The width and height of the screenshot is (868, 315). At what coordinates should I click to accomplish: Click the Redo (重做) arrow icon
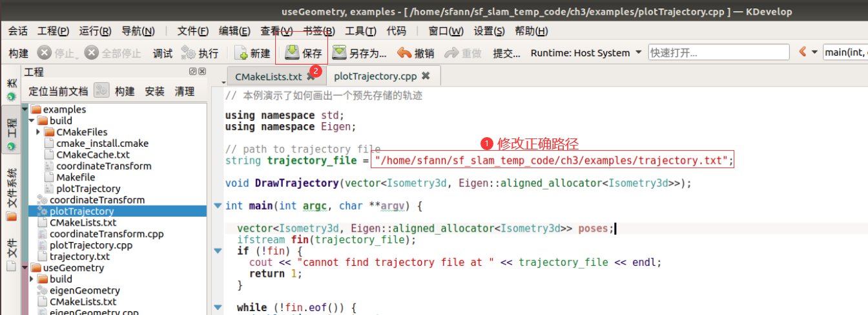pos(452,53)
